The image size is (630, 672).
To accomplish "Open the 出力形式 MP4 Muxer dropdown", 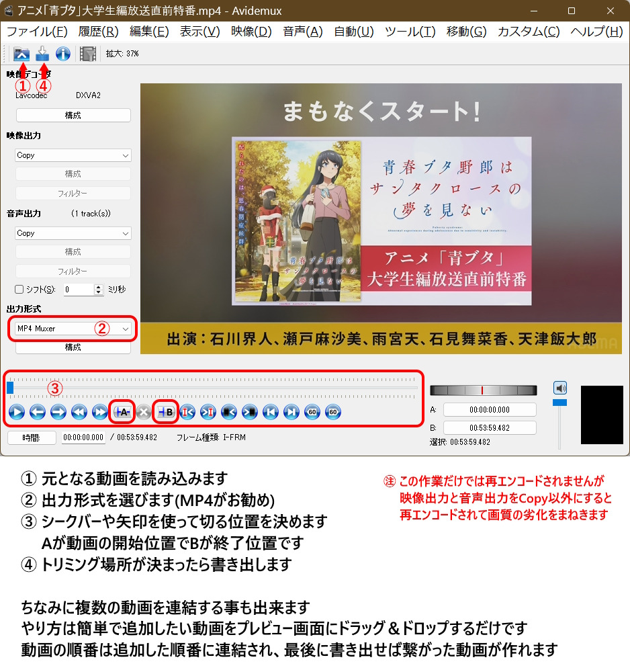I will point(73,329).
